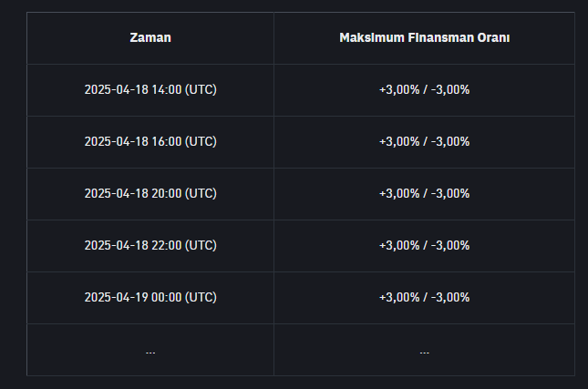Viewport: 588px width, 389px height.
Task: Click the -3,00% value for 20:00 row
Action: click(450, 193)
